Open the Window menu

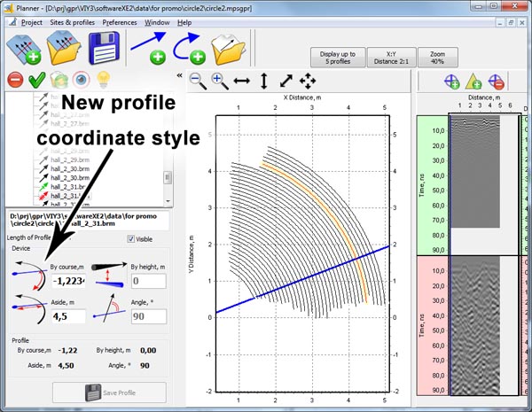point(157,23)
